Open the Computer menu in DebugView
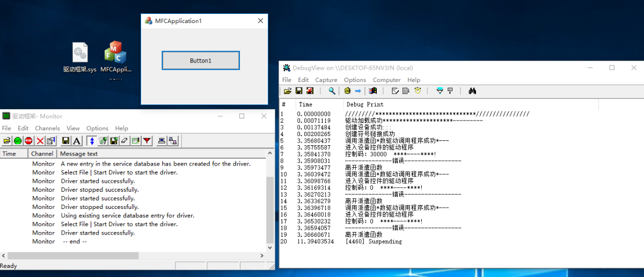The width and height of the screenshot is (644, 277). 387,80
